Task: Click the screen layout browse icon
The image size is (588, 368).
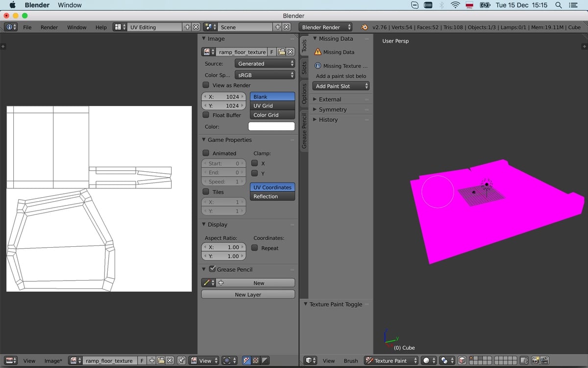Action: point(120,27)
